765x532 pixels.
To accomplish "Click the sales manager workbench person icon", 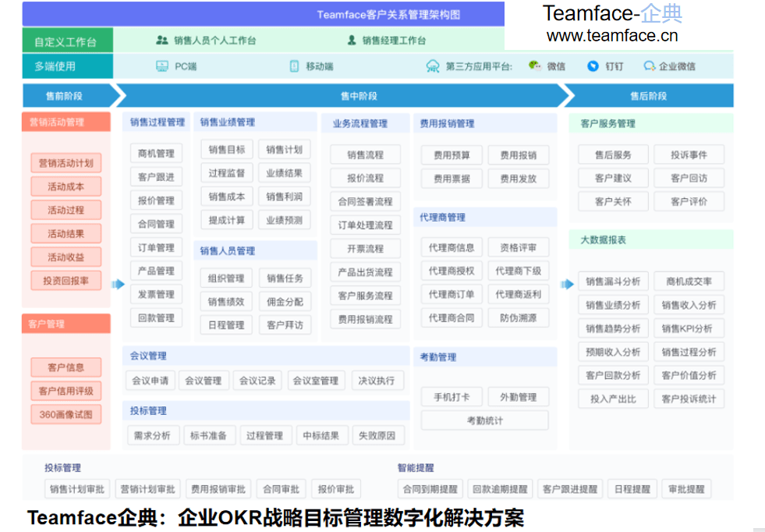I will (351, 40).
